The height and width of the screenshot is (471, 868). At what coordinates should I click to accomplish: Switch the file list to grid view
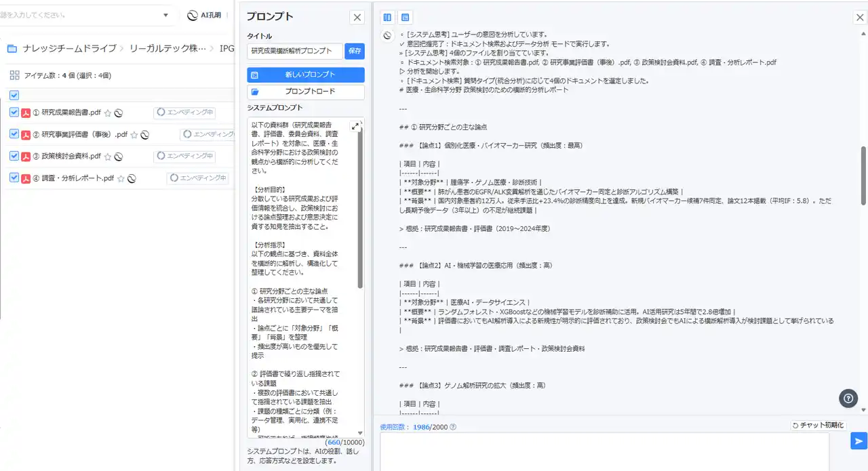point(14,75)
